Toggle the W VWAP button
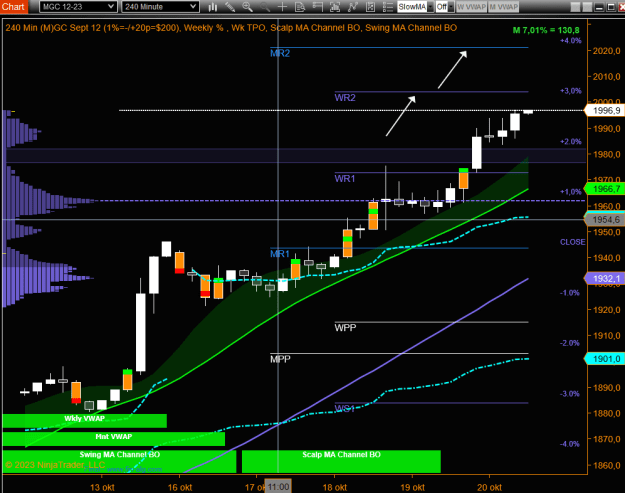 (x=472, y=7)
